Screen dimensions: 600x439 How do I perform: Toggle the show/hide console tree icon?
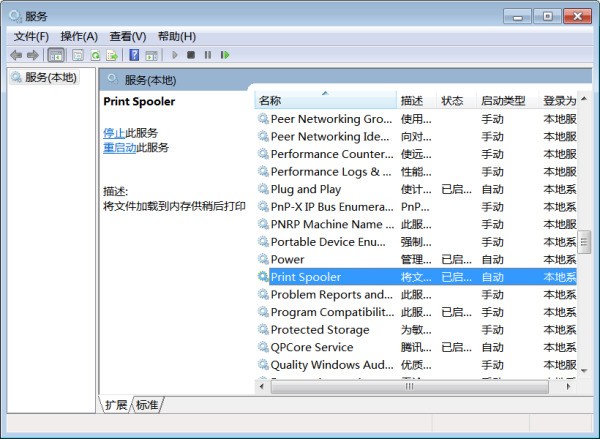[56, 55]
